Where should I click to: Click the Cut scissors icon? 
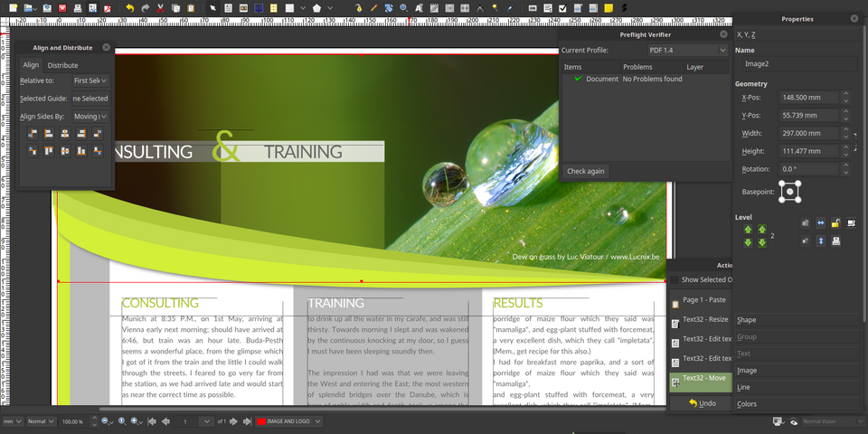[160, 8]
